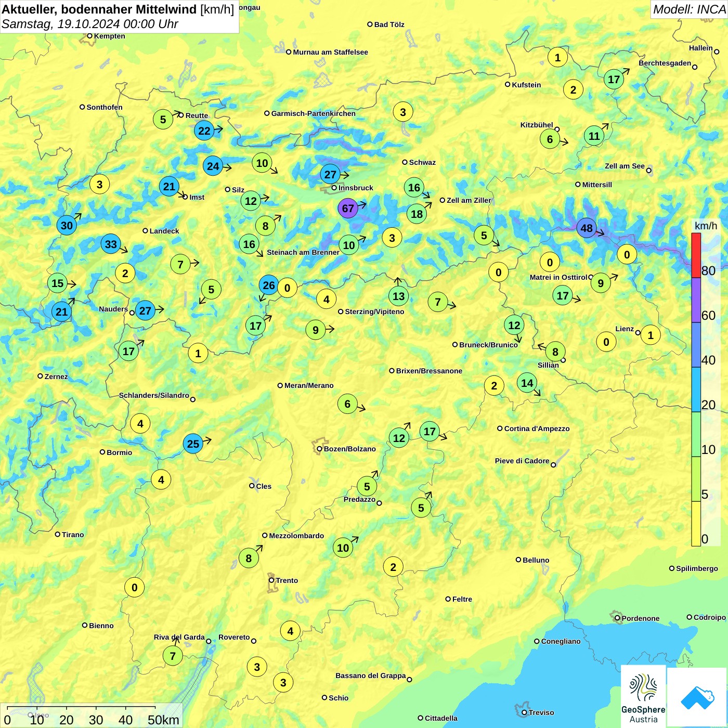Click the 'Landeck' town label
The height and width of the screenshot is (728, 728).
click(x=164, y=231)
